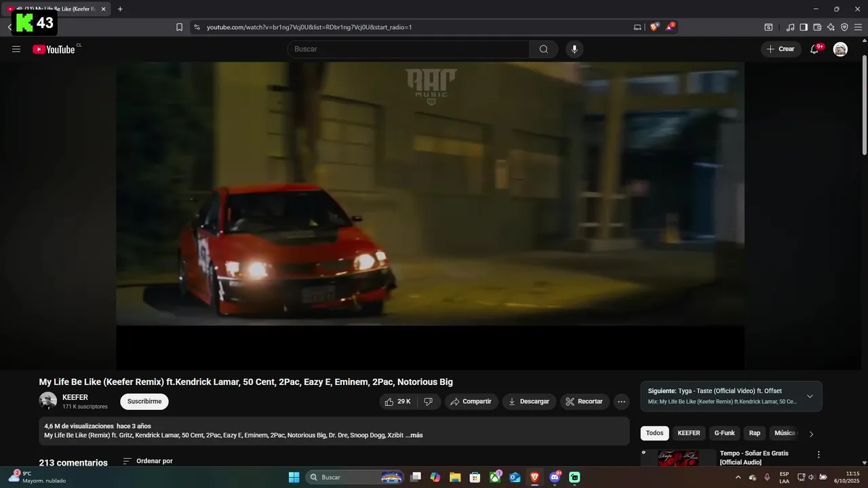Go to the YouTube home logo

[x=54, y=49]
